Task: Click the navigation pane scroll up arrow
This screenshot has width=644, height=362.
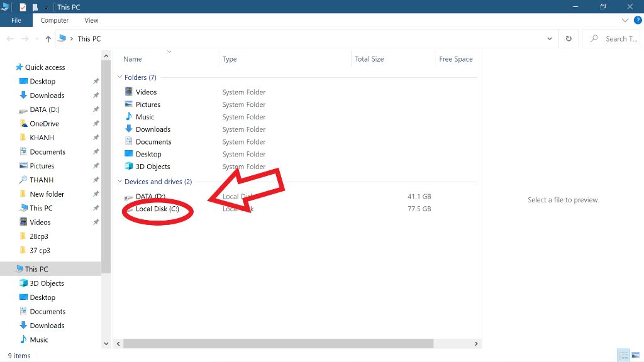Action: coord(106,56)
